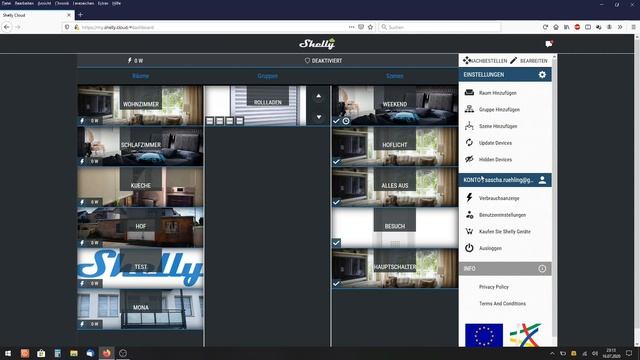Image resolution: width=640 pixels, height=360 pixels.
Task: Click the Szene Hinzufügen icon
Action: 469,126
